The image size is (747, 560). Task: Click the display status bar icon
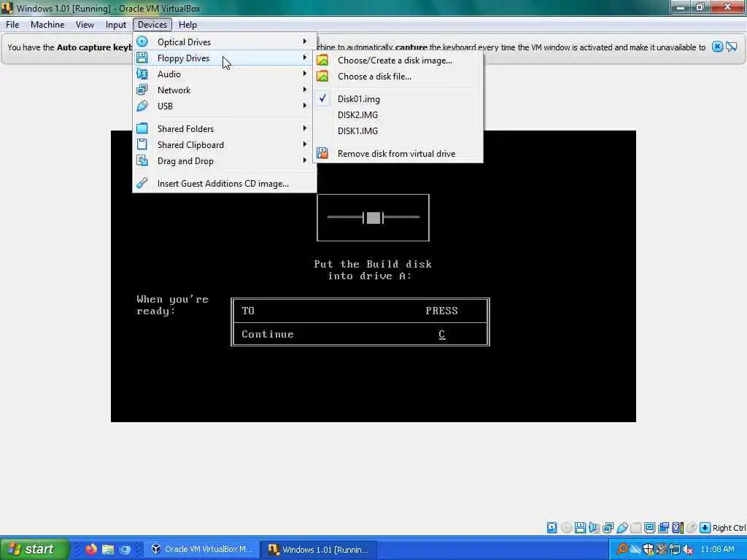(649, 528)
